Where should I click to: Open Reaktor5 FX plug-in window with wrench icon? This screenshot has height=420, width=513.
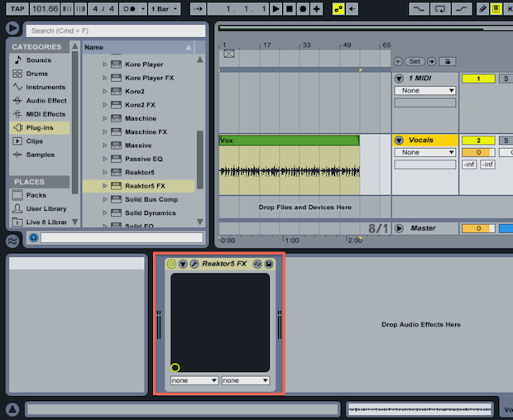click(x=194, y=264)
